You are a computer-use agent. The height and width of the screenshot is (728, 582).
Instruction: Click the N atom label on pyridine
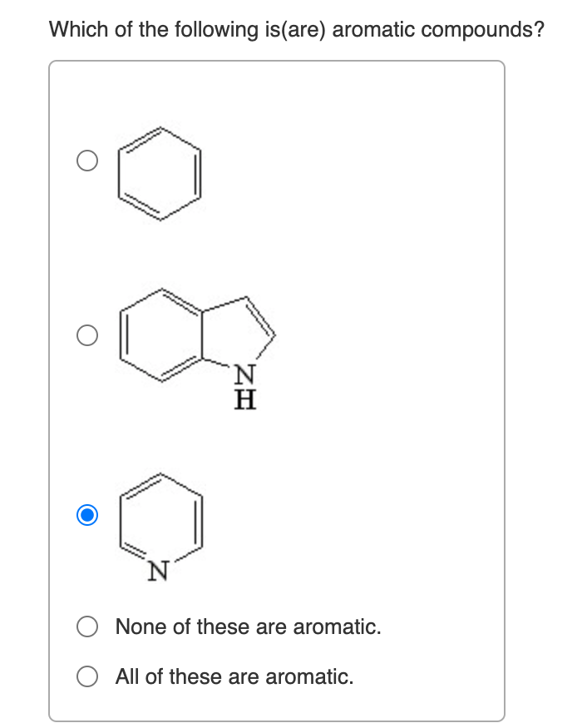click(156, 571)
